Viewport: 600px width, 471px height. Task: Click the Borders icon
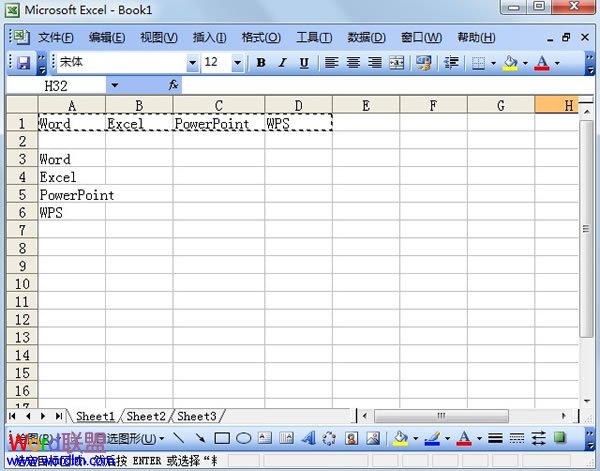pos(478,63)
